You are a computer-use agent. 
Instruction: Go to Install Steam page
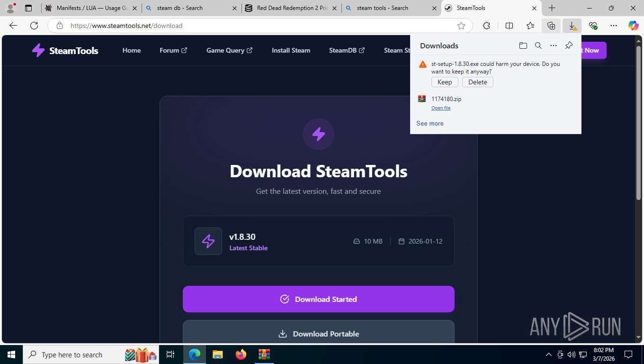(291, 50)
